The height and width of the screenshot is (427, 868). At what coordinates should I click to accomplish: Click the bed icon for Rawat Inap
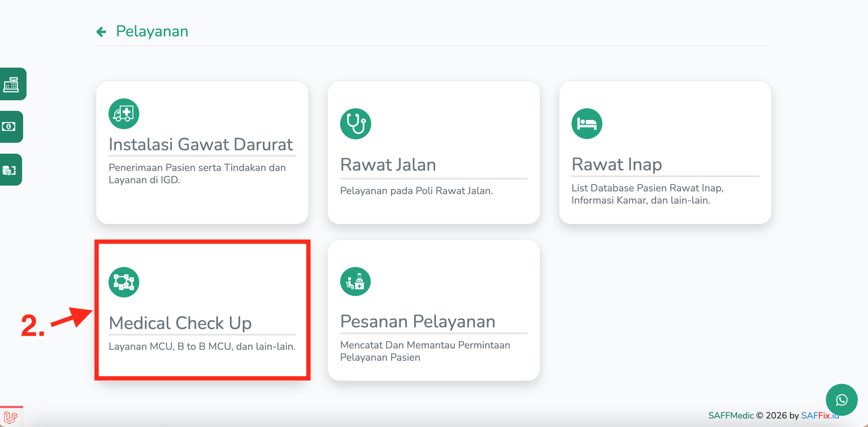(587, 124)
